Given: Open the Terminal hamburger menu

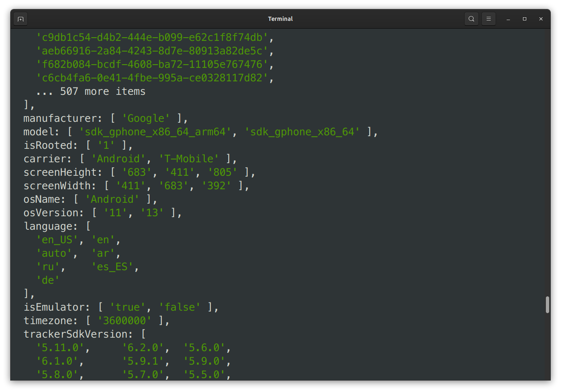Looking at the screenshot, I should tap(488, 18).
